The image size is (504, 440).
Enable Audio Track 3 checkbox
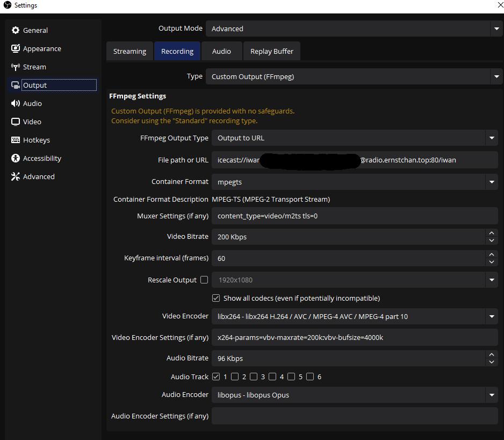(x=254, y=377)
